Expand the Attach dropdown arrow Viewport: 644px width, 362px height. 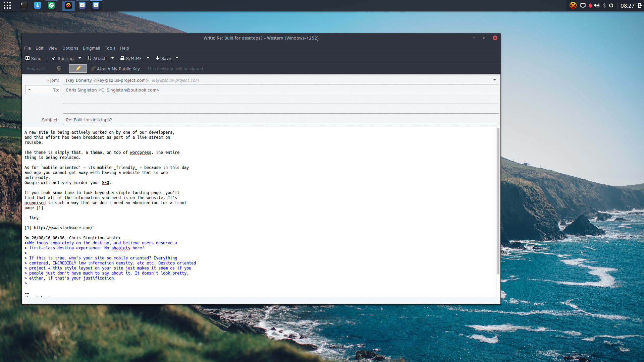[x=112, y=58]
